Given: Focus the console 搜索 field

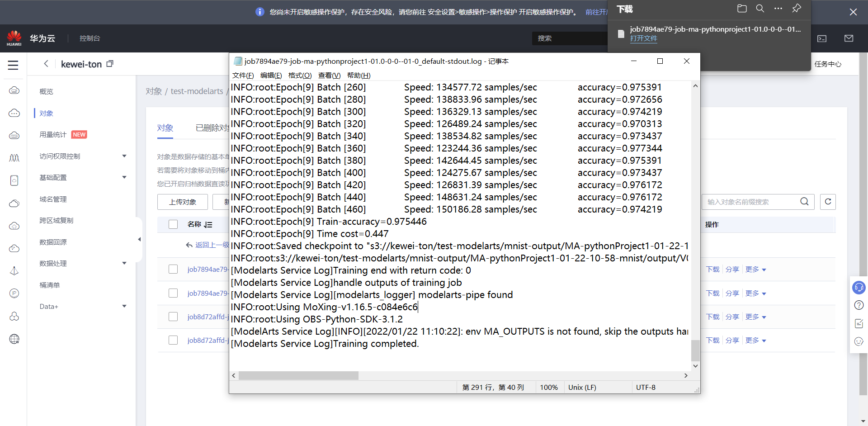Looking at the screenshot, I should pos(570,38).
